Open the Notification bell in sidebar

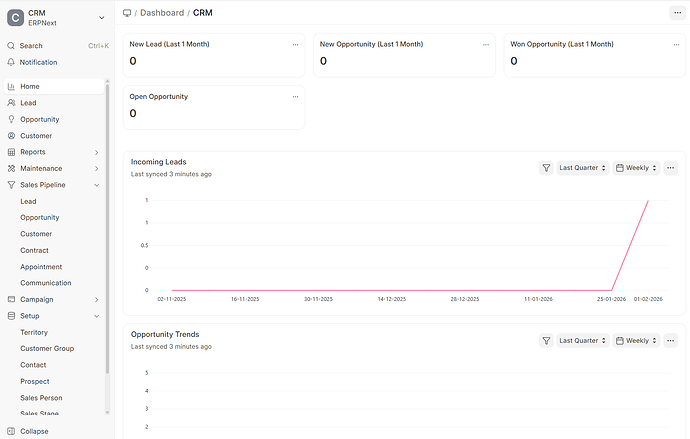pyautogui.click(x=11, y=62)
